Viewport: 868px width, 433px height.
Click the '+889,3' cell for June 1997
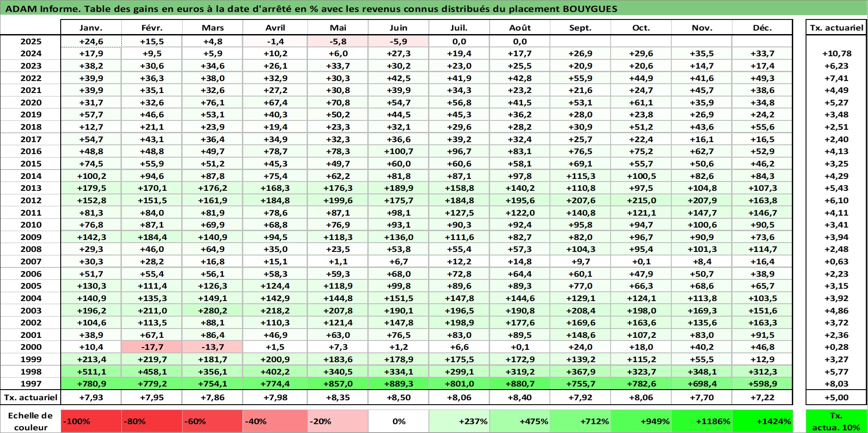click(x=399, y=384)
